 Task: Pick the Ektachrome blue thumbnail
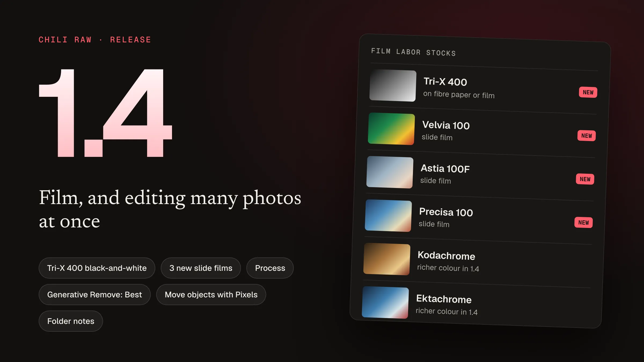coord(385,302)
